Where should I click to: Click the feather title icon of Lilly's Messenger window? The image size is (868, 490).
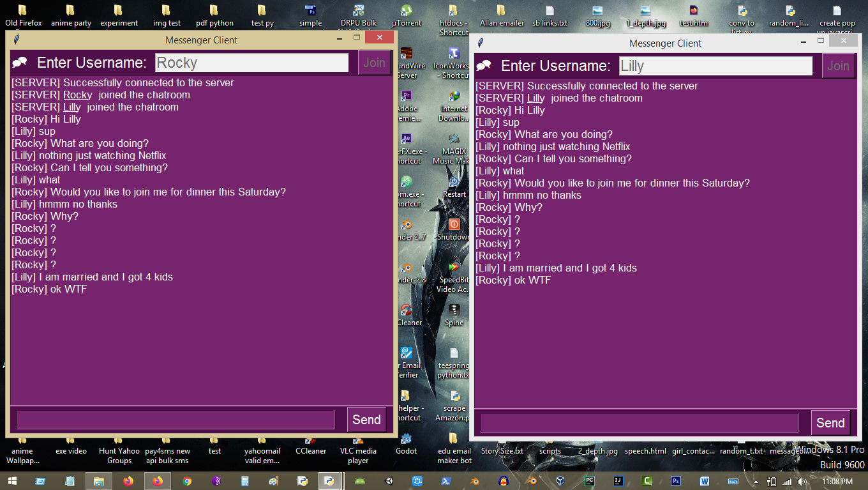(480, 43)
